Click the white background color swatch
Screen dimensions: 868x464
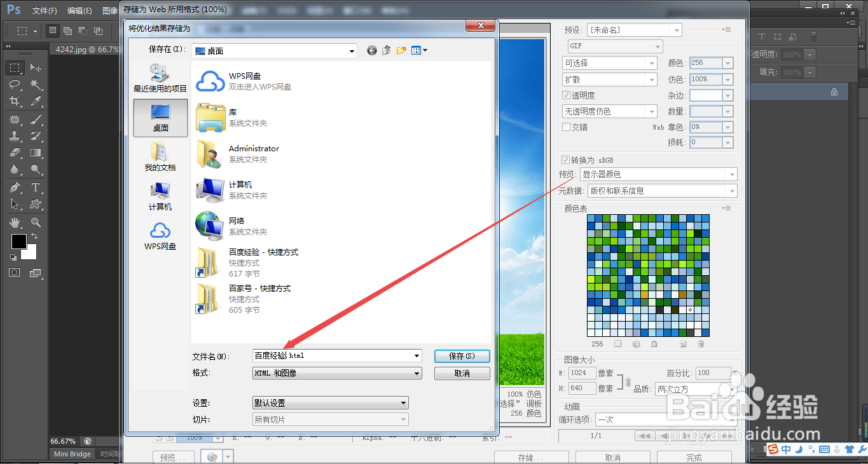32,254
